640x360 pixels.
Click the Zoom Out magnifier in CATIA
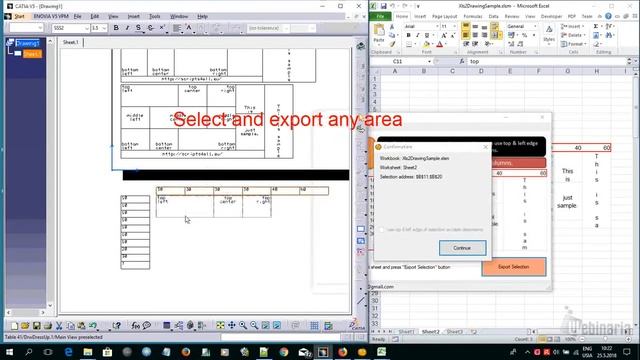point(254,325)
